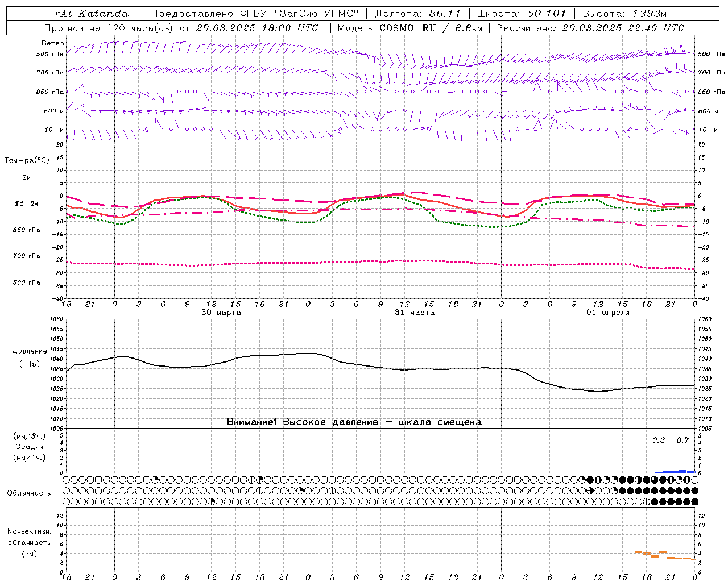Click the rAl_Katanda station title
This screenshot has height=582, width=728.
click(x=92, y=14)
